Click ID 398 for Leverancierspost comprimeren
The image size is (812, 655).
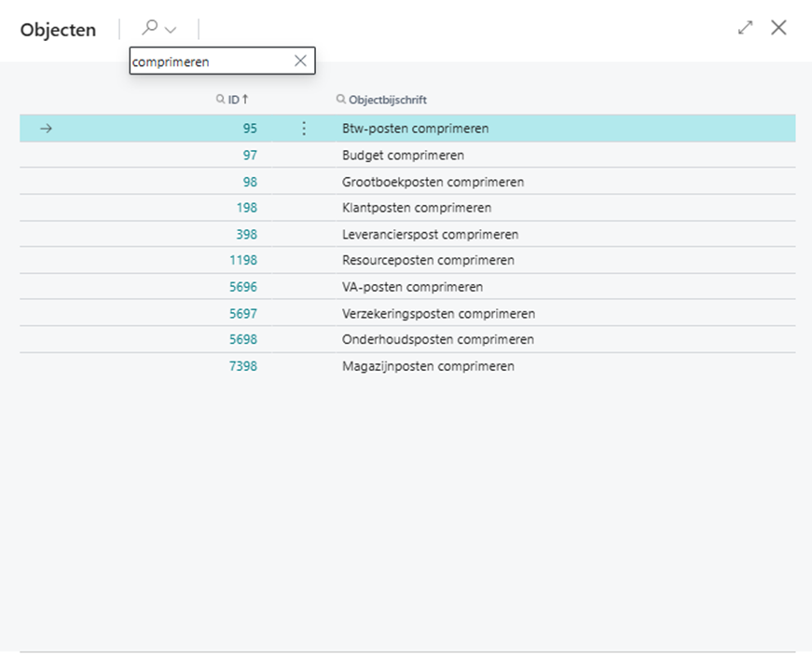point(246,234)
